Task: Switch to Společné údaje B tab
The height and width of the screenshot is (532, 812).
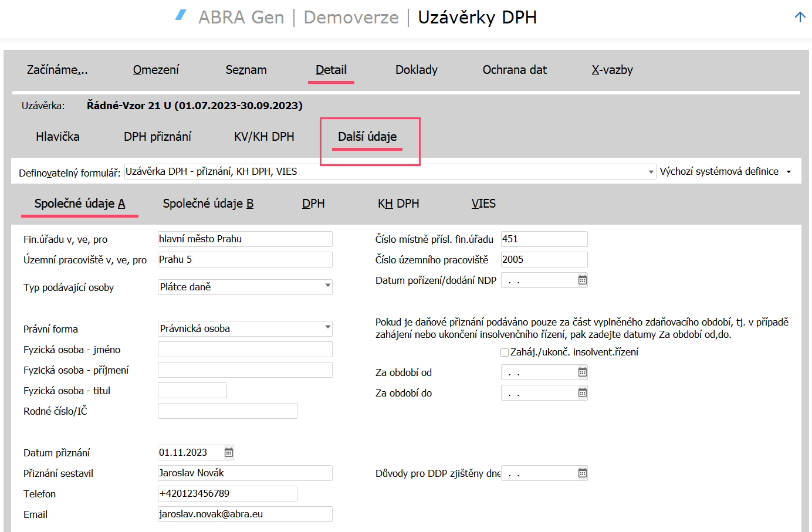Action: click(x=208, y=204)
